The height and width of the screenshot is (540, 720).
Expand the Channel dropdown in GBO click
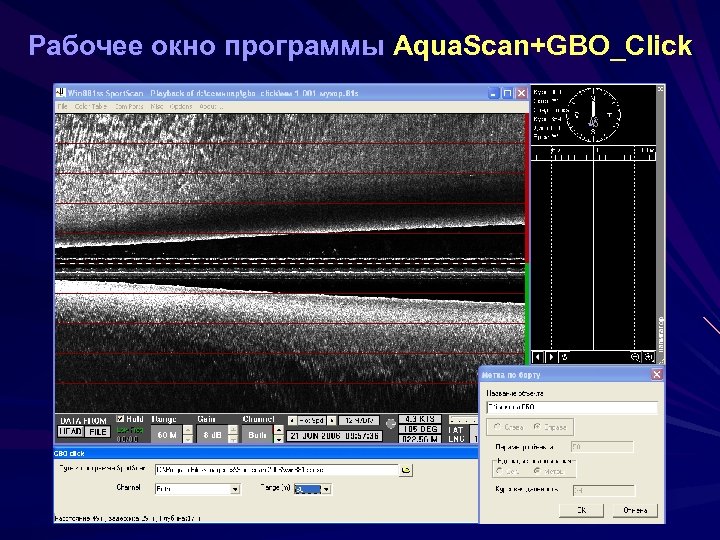point(235,489)
